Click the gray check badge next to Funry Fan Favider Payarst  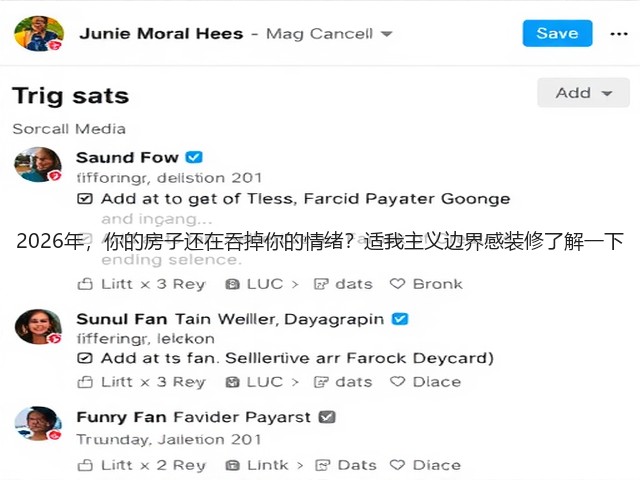[327, 417]
